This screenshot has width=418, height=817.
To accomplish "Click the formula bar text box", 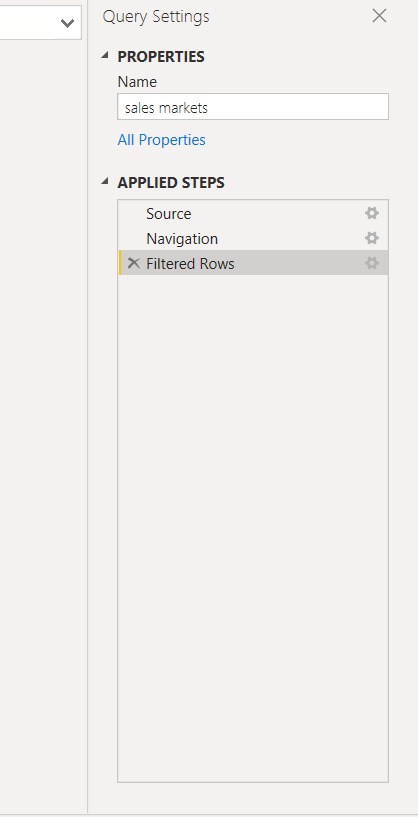I will [x=41, y=22].
